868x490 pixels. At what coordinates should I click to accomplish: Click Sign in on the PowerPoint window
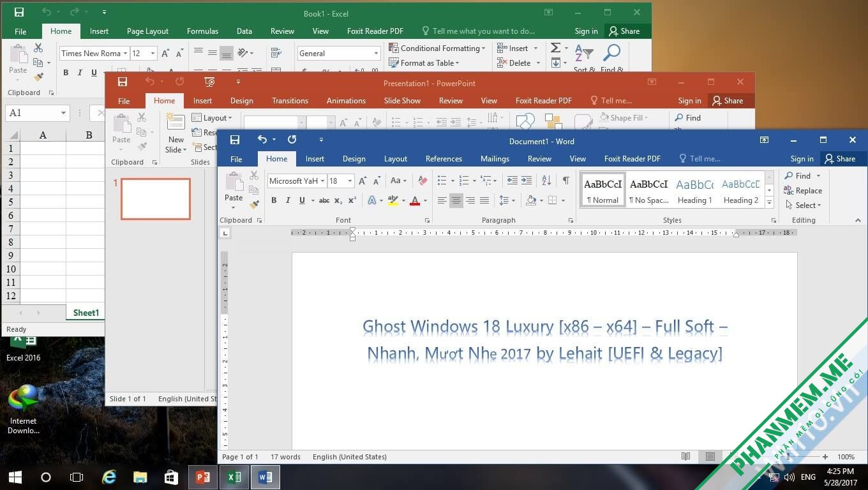(x=689, y=101)
